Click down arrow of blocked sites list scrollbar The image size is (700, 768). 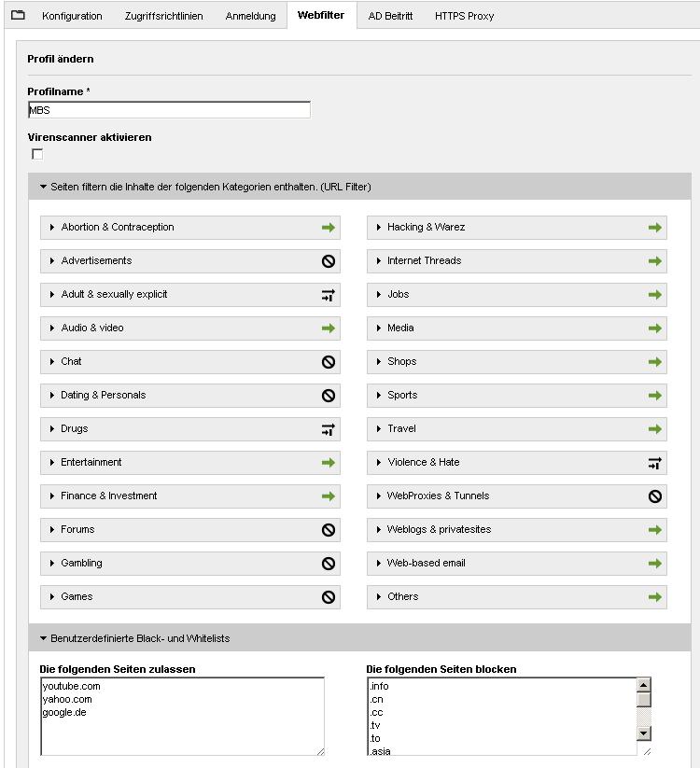[x=644, y=733]
